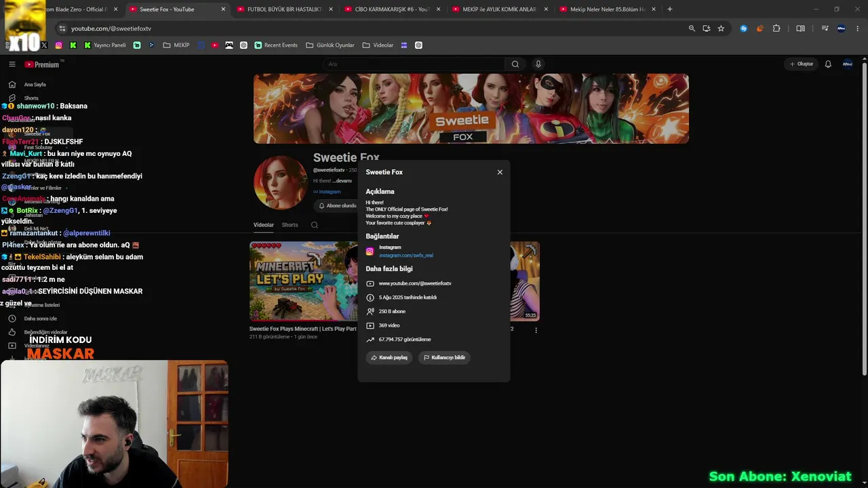Click the zoom magnifier icon in address bar
Screen dimensions: 868x488
tap(692, 28)
